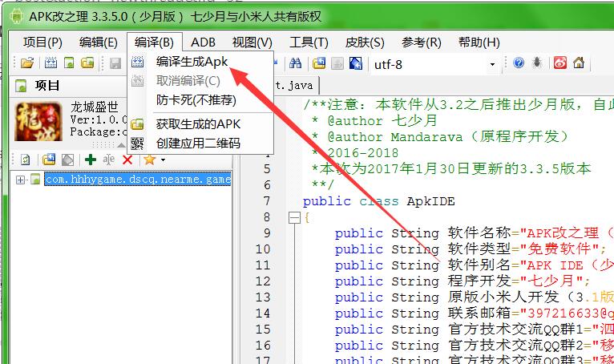Viewport: 614px width, 364px height.
Task: Select 编译生成Apk menu item
Action: coord(192,63)
